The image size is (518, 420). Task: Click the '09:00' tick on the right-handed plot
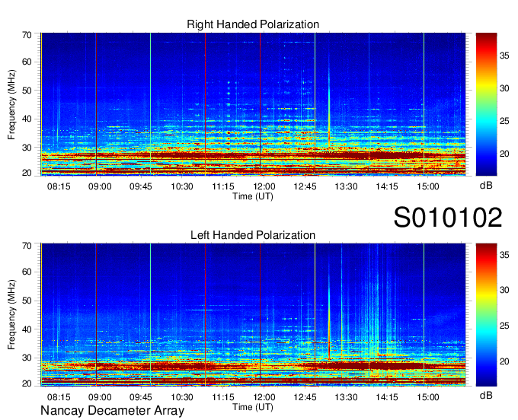coord(100,186)
